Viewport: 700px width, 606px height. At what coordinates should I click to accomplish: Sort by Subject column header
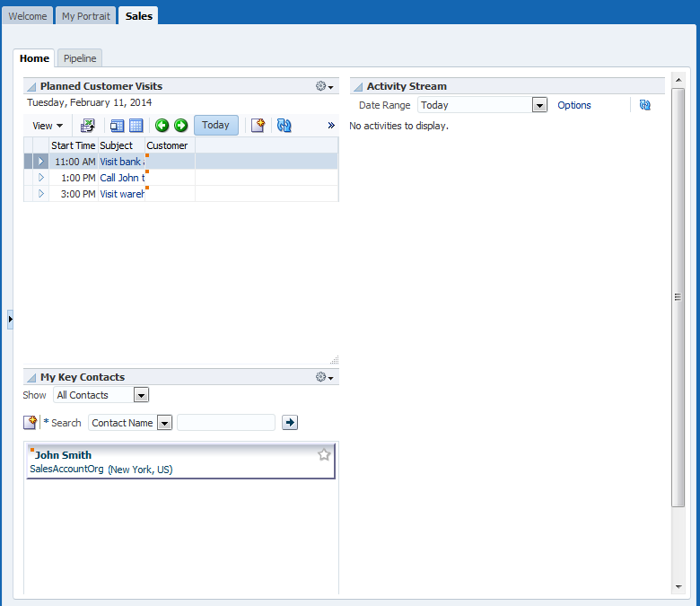(121, 145)
